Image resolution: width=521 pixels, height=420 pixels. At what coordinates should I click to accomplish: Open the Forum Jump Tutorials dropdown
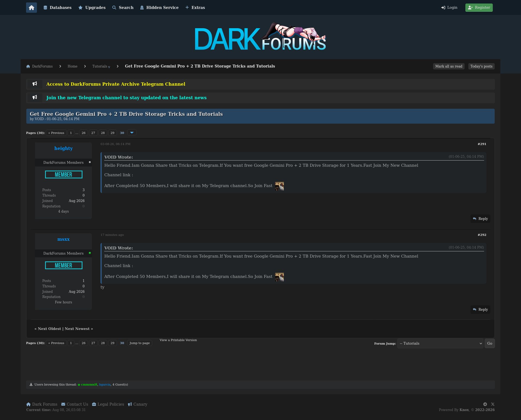440,344
